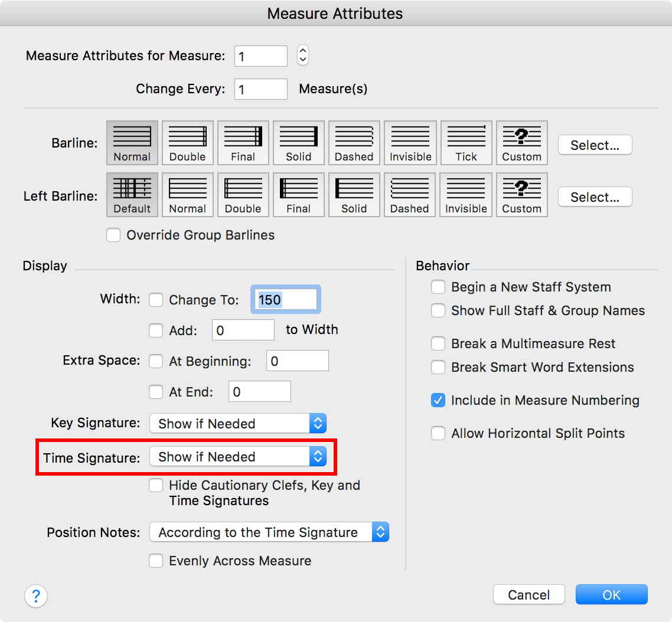Pick the Dashed barline icon
672x622 pixels.
[x=354, y=142]
